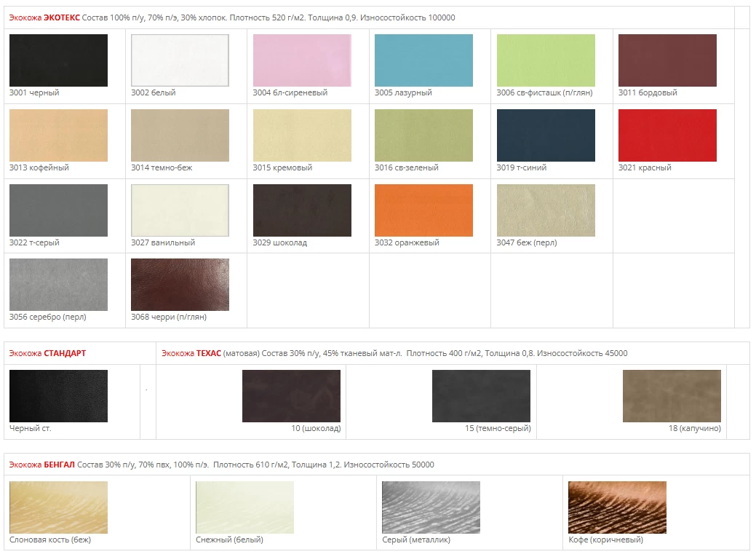This screenshot has width=756, height=557.
Task: Click Бенгал Кофе (коричневый) texture
Action: pyautogui.click(x=617, y=507)
